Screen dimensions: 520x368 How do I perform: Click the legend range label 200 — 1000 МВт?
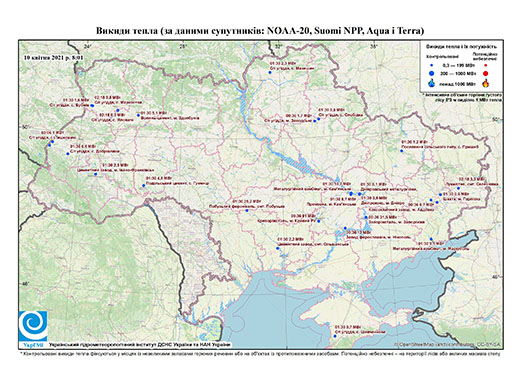pyautogui.click(x=459, y=74)
